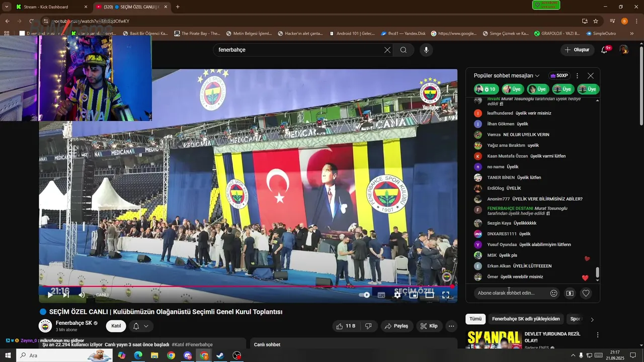
Task: Click the Fenerbahçe SK channel avatar
Action: 45,326
